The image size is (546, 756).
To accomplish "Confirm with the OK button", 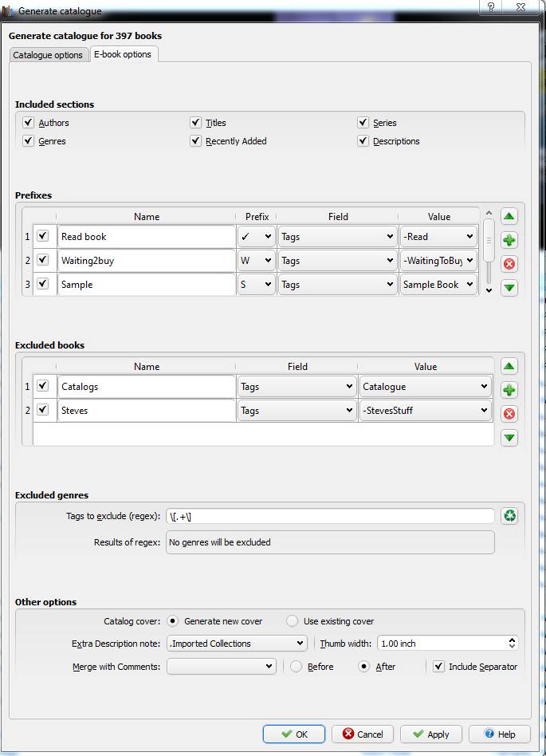I will (x=294, y=734).
